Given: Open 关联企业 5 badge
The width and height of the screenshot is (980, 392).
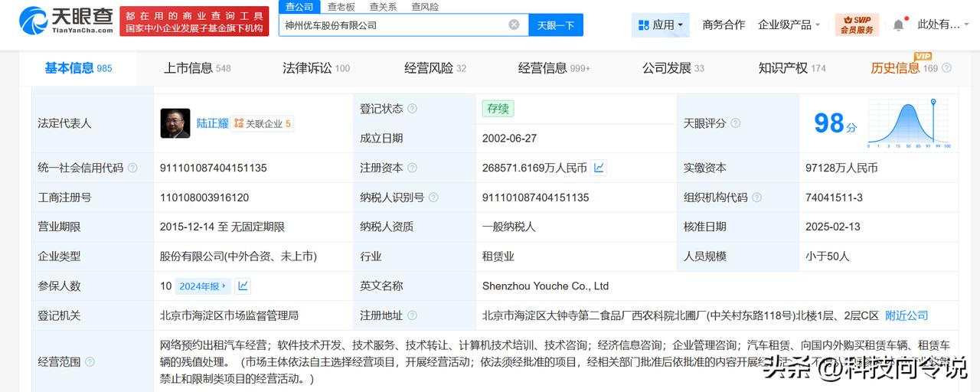Looking at the screenshot, I should (x=263, y=123).
